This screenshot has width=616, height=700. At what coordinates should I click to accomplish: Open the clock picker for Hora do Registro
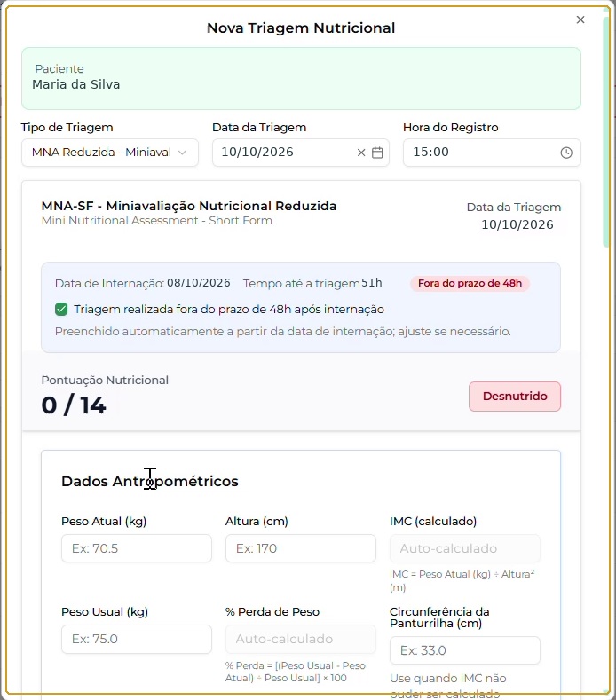566,153
